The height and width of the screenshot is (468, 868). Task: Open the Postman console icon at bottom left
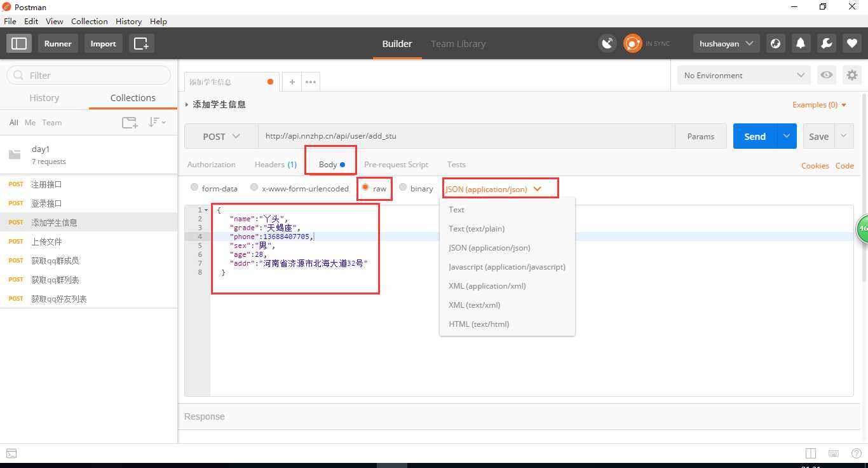11,453
